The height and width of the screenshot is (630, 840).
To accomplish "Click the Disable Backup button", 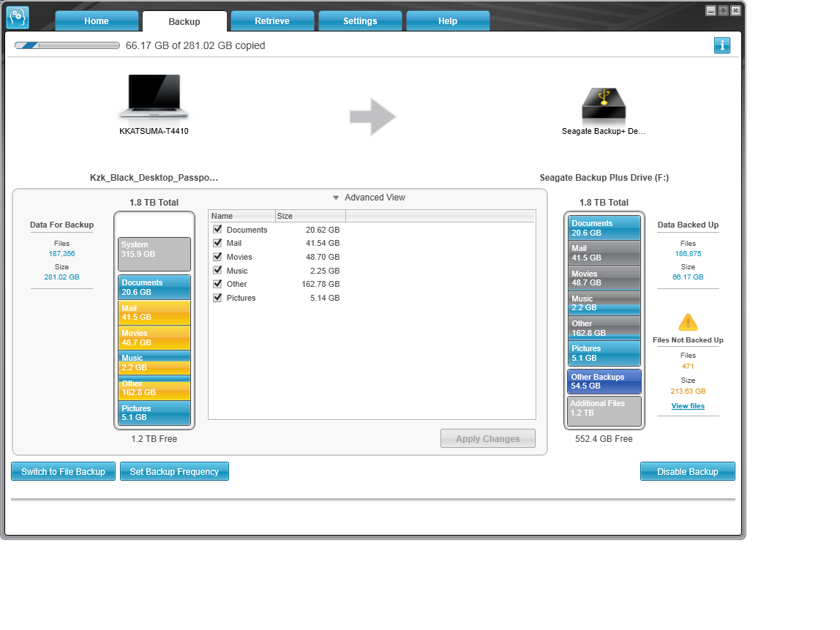I will [687, 471].
